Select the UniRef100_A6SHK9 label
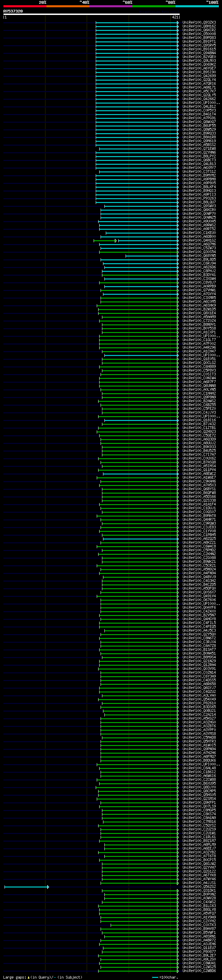 199,306
